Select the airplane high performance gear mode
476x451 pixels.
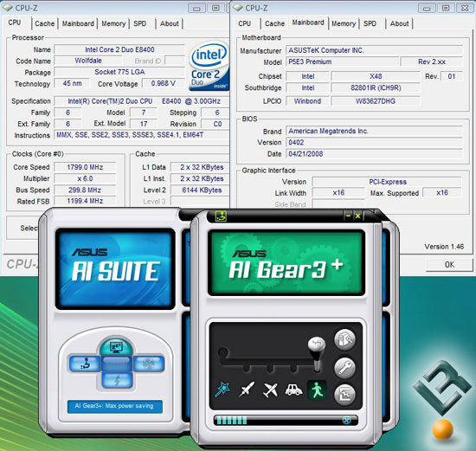(x=270, y=390)
